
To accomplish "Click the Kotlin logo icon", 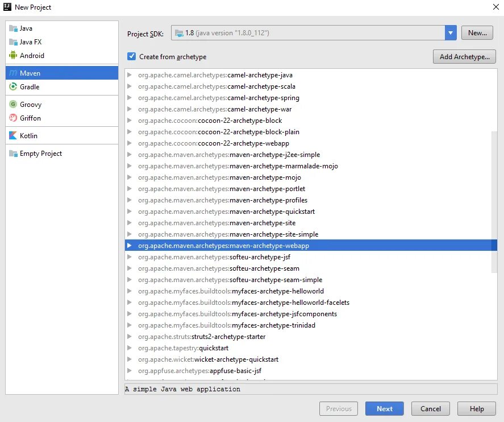I will coord(13,135).
